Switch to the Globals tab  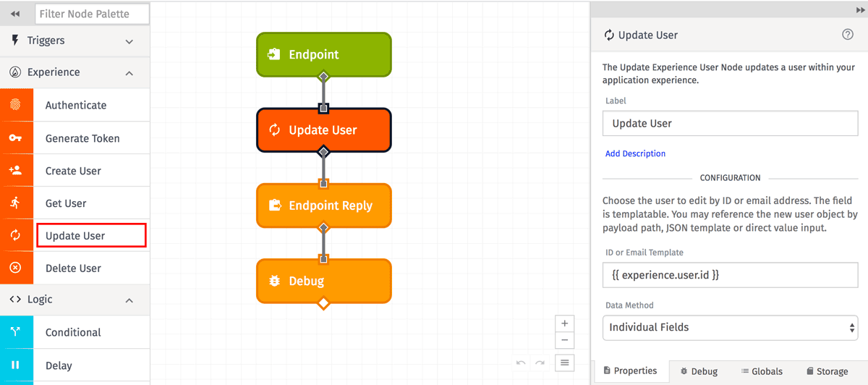(762, 371)
